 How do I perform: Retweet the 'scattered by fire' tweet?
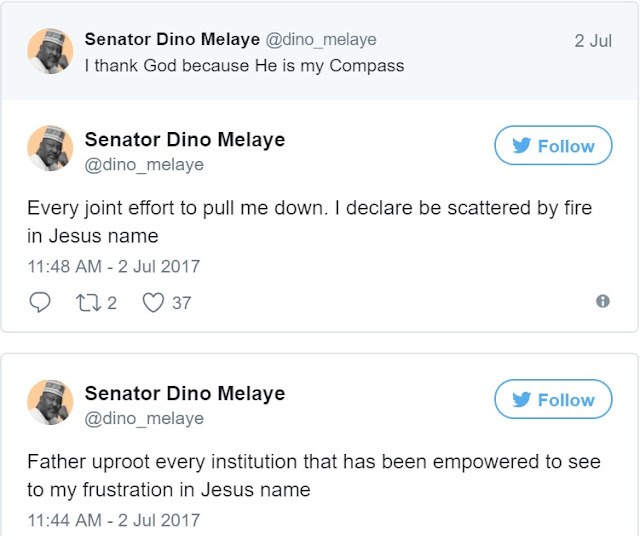tap(89, 302)
